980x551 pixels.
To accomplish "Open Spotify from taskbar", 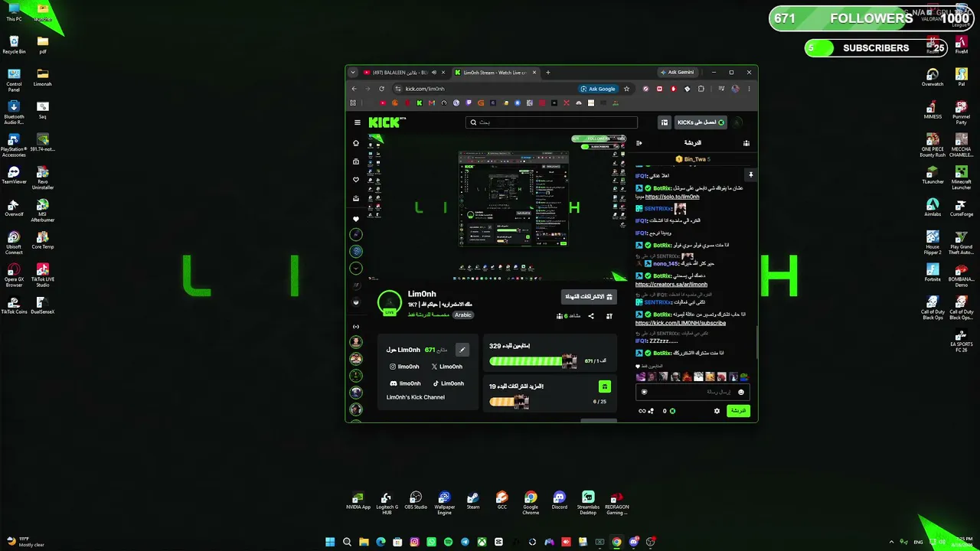I will coord(448,542).
